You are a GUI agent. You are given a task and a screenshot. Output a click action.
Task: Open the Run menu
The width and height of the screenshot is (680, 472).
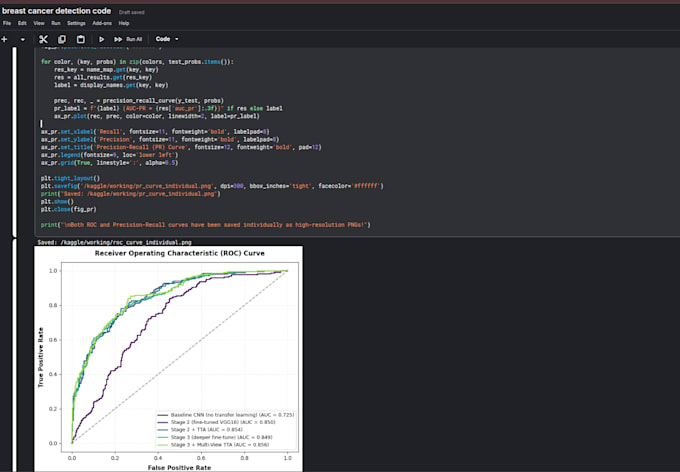point(56,23)
